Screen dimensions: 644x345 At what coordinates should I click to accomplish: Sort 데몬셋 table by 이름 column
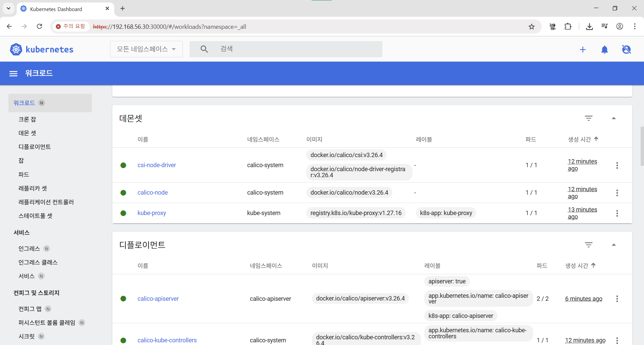pos(143,139)
